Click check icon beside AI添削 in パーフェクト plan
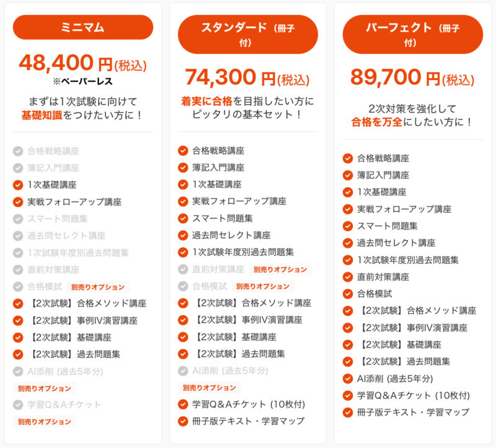 point(348,379)
